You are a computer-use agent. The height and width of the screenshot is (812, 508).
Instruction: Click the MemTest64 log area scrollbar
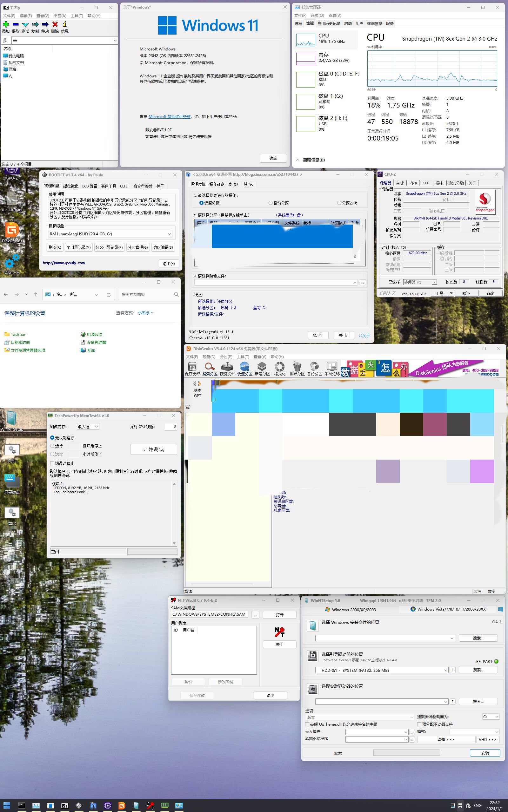coord(174,514)
